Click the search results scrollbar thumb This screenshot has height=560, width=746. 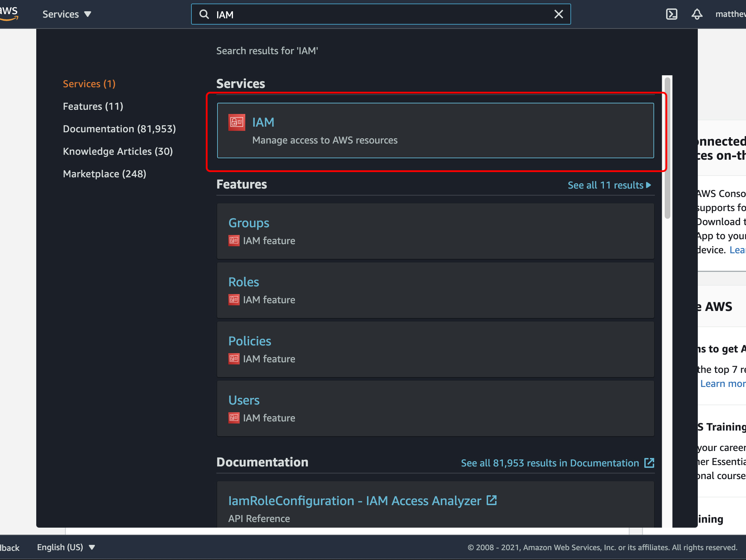(667, 148)
